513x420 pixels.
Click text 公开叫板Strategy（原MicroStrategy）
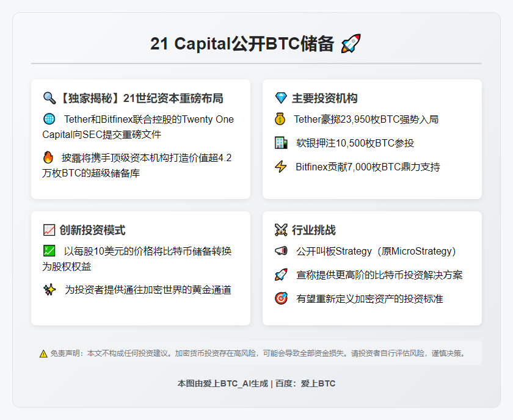click(376, 252)
